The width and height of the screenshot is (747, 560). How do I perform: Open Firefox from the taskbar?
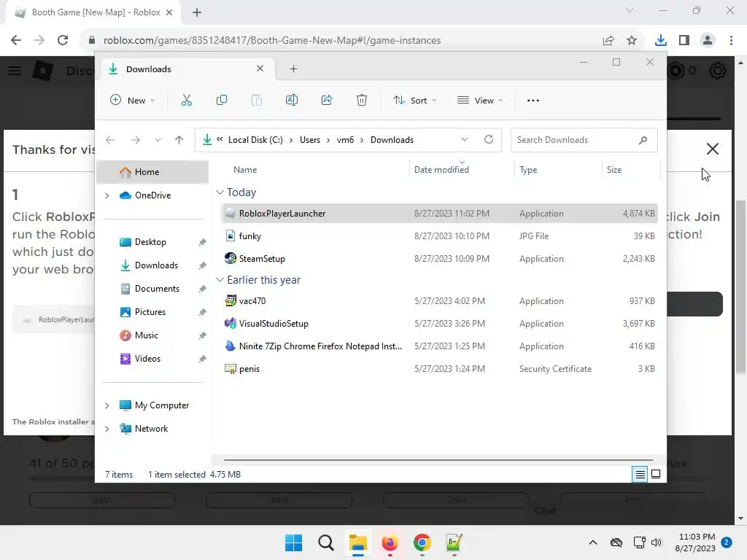(x=390, y=542)
